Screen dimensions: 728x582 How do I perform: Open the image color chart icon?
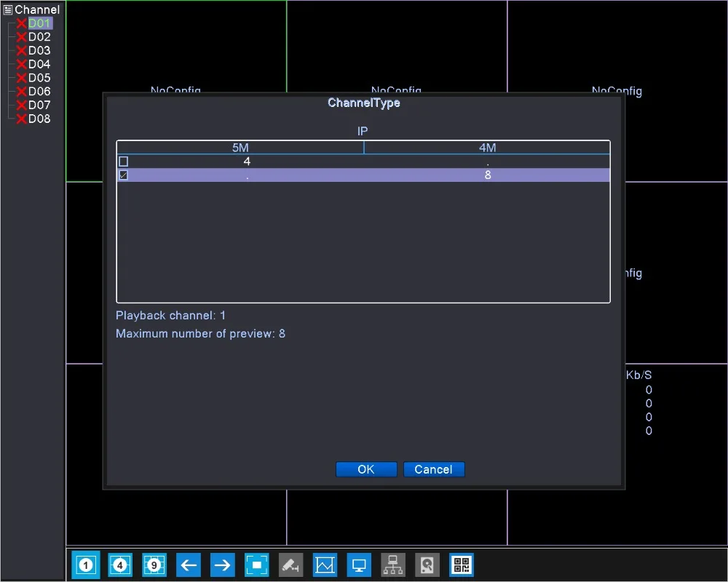coord(325,565)
